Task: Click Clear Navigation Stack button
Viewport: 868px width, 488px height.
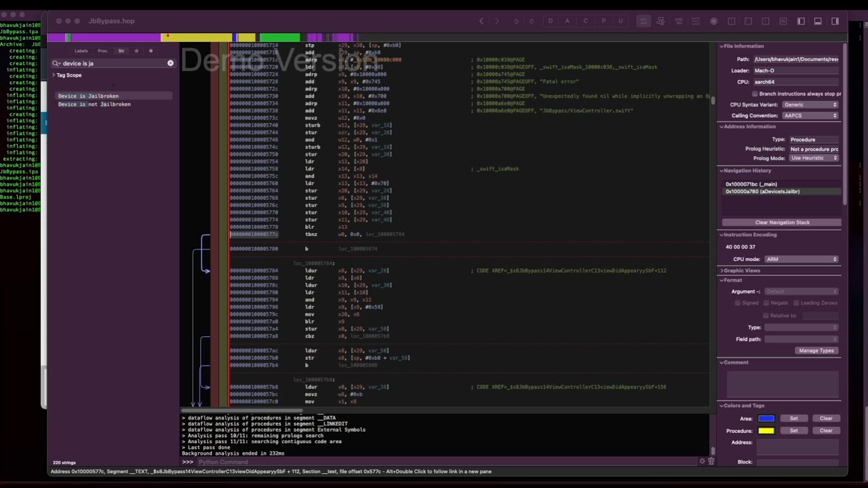Action: point(782,222)
